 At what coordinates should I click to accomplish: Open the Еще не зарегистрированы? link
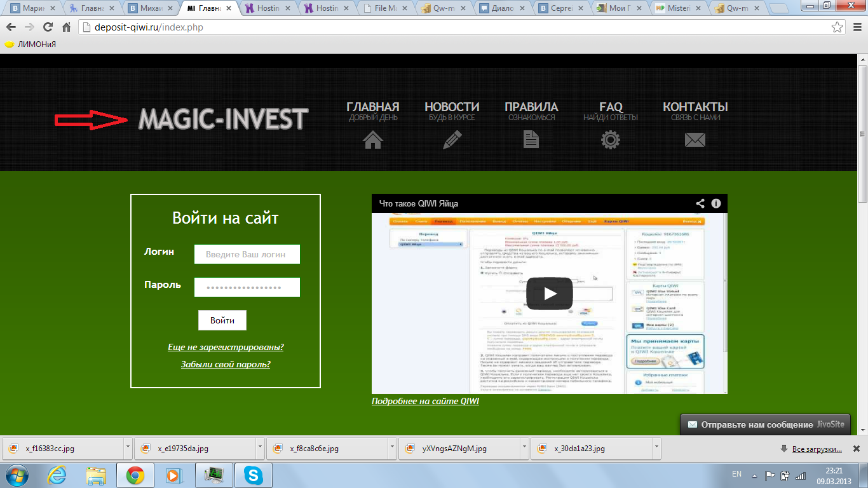pyautogui.click(x=226, y=348)
